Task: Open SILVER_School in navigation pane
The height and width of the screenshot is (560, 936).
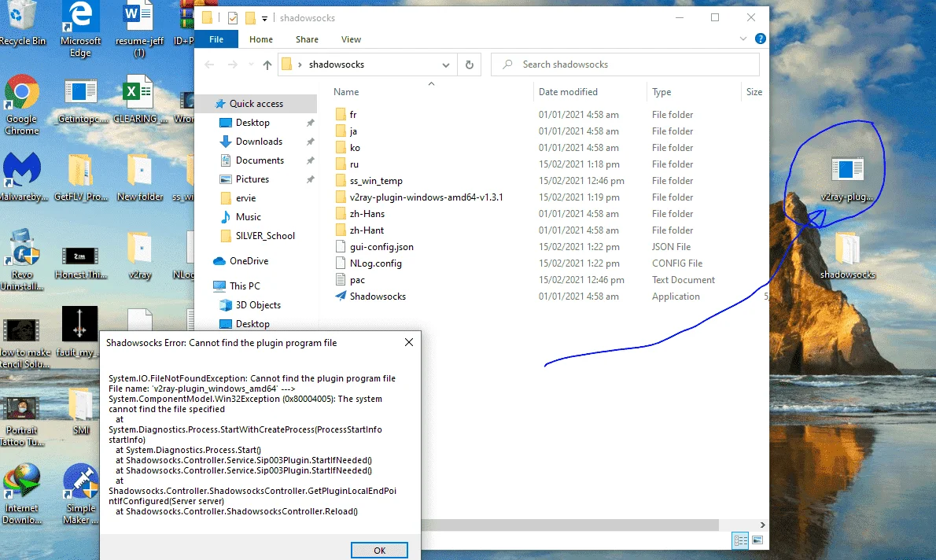Action: point(265,236)
